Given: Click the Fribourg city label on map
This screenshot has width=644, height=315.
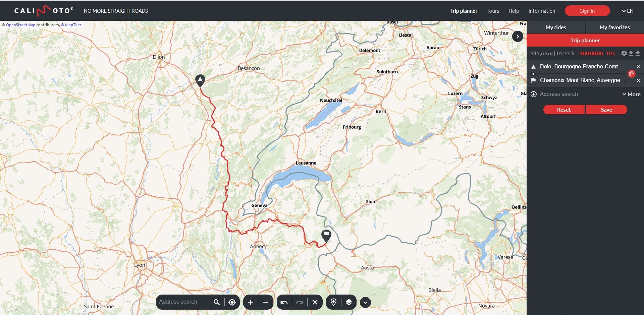Looking at the screenshot, I should tap(352, 127).
